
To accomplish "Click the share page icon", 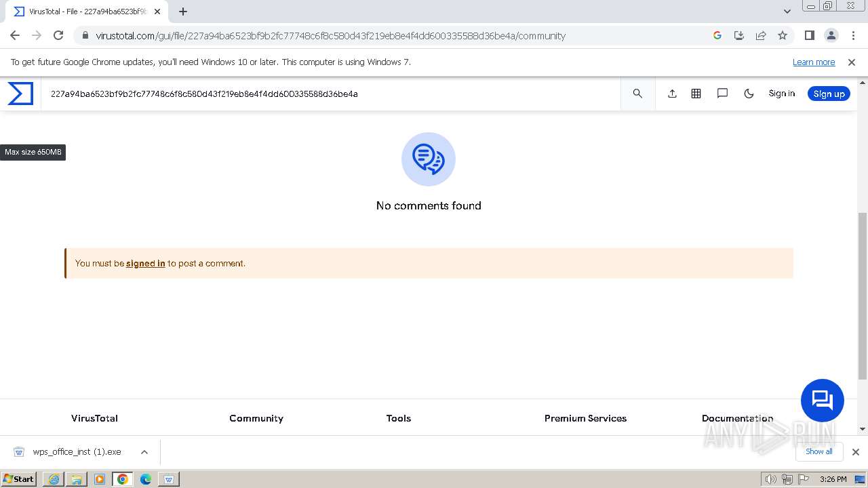I will 761,35.
